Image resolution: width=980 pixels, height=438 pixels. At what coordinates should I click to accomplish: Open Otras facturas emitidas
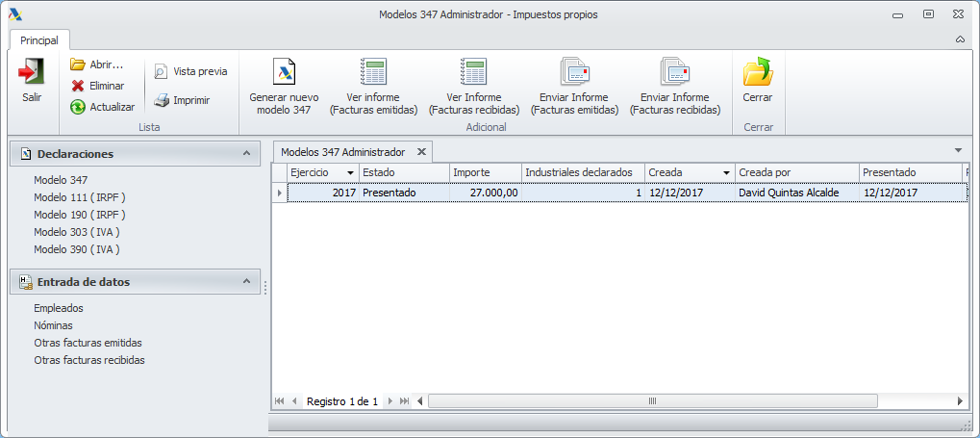[x=88, y=343]
